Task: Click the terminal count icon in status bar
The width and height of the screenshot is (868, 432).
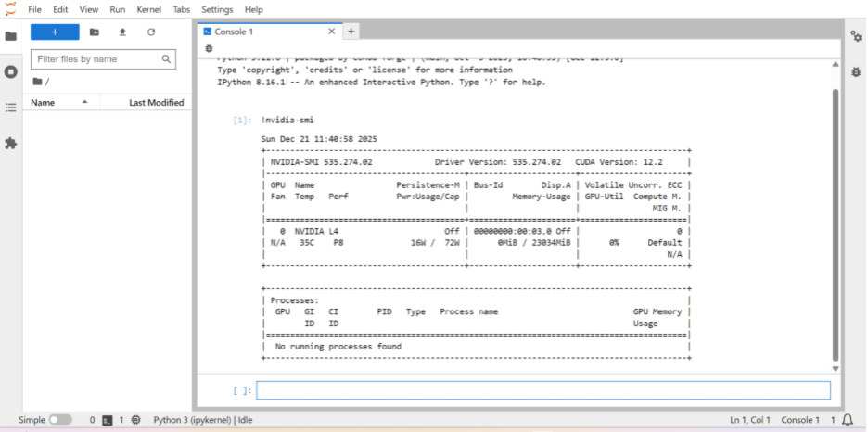Action: point(108,420)
